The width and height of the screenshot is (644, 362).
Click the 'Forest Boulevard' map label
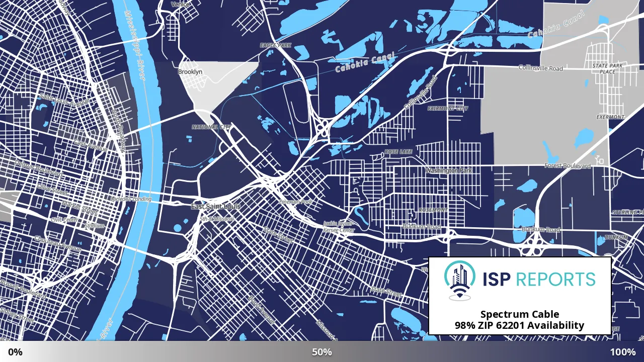click(568, 165)
